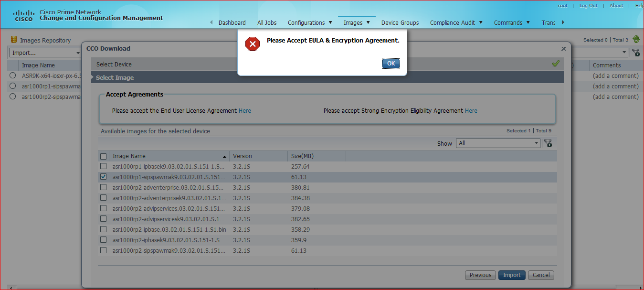Add a comment for asr1000rp1-sipspawma row
644x290 pixels.
615,86
